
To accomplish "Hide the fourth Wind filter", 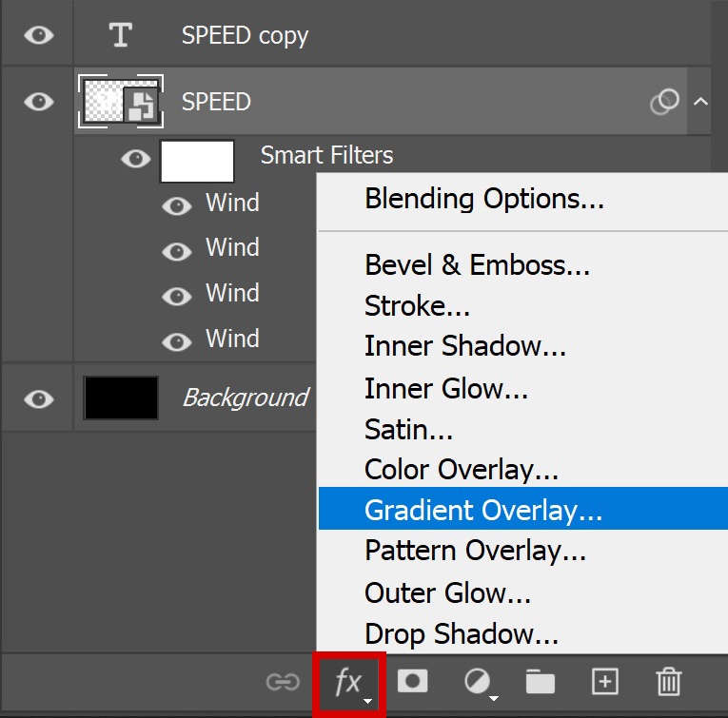I will [177, 341].
